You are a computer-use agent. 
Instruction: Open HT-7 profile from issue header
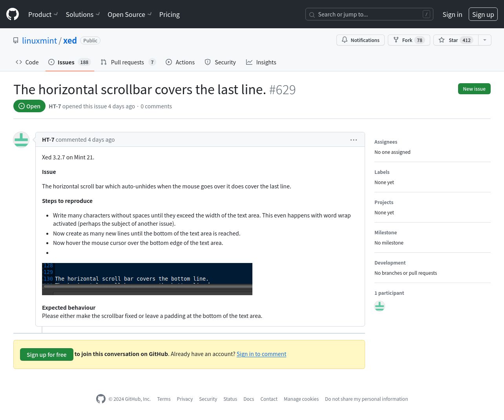coord(55,106)
